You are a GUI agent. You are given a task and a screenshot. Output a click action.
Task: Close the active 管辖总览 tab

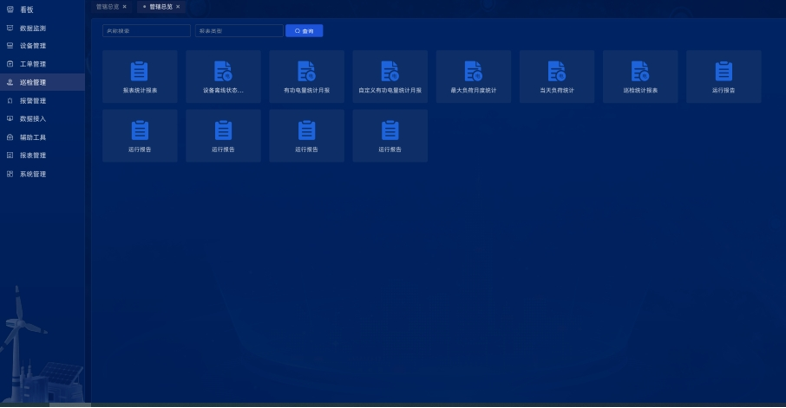pos(178,7)
